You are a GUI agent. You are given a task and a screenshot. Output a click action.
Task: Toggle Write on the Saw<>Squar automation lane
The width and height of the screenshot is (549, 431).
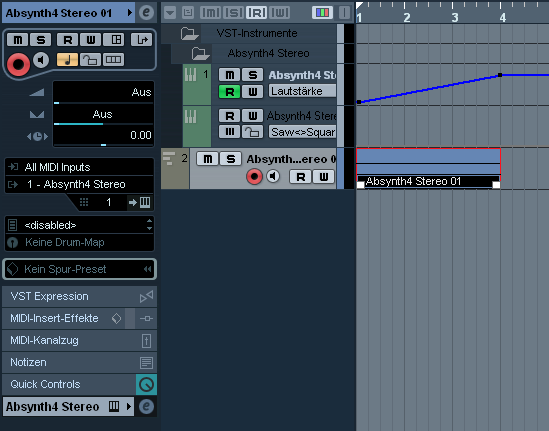253,115
